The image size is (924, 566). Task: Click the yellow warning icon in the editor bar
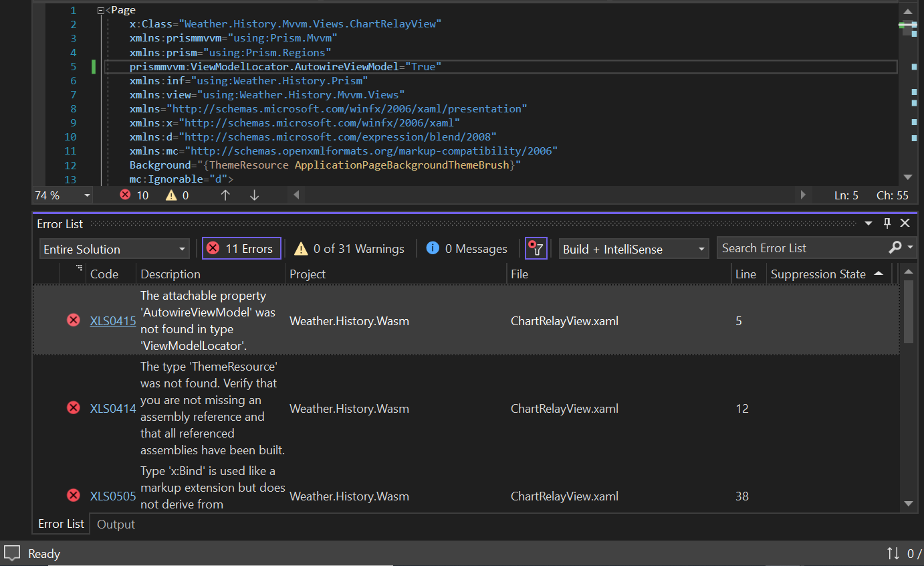click(170, 195)
